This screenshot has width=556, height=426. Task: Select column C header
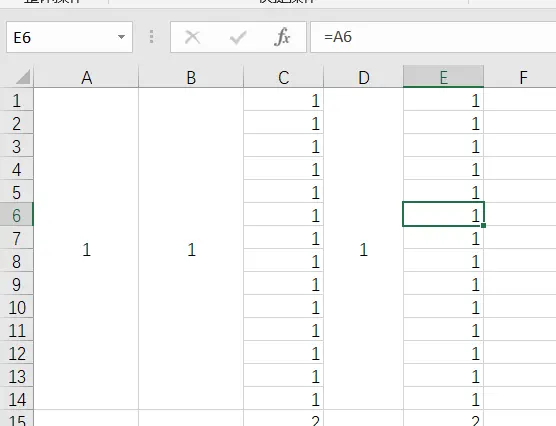pos(284,77)
